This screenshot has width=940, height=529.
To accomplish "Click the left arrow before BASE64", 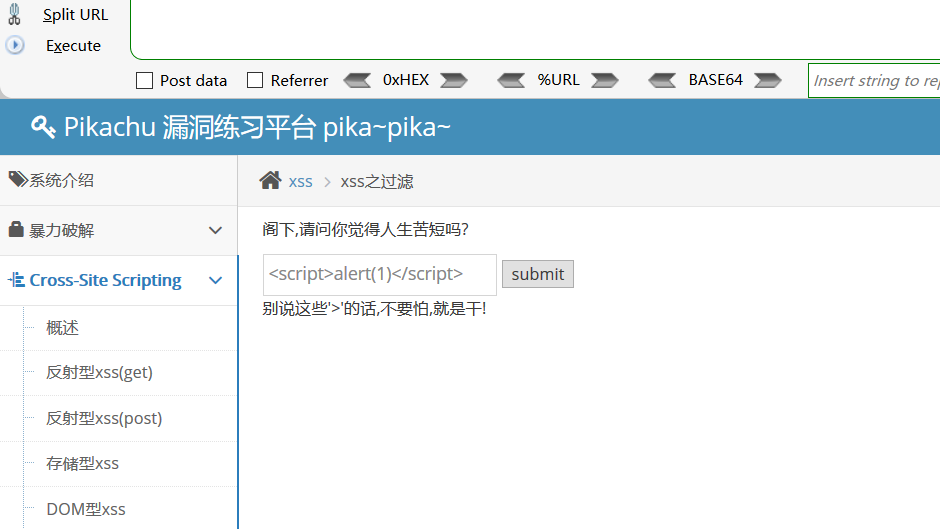I will [662, 80].
